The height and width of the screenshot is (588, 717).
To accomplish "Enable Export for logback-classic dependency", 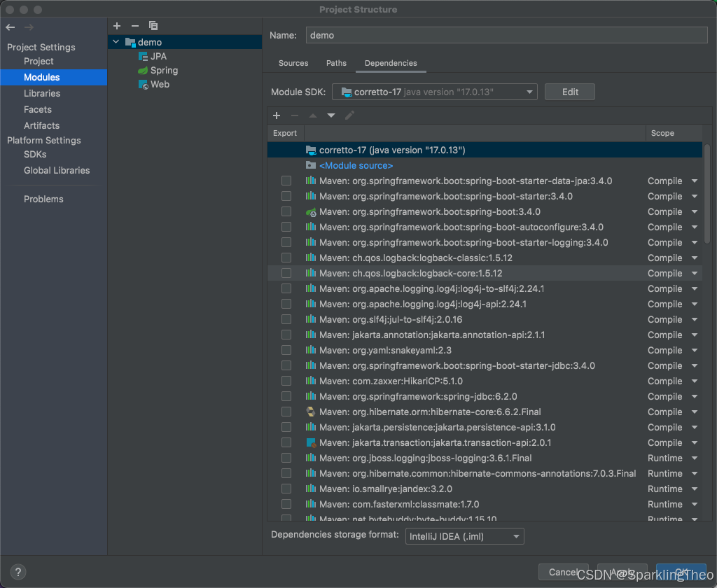I will (286, 258).
